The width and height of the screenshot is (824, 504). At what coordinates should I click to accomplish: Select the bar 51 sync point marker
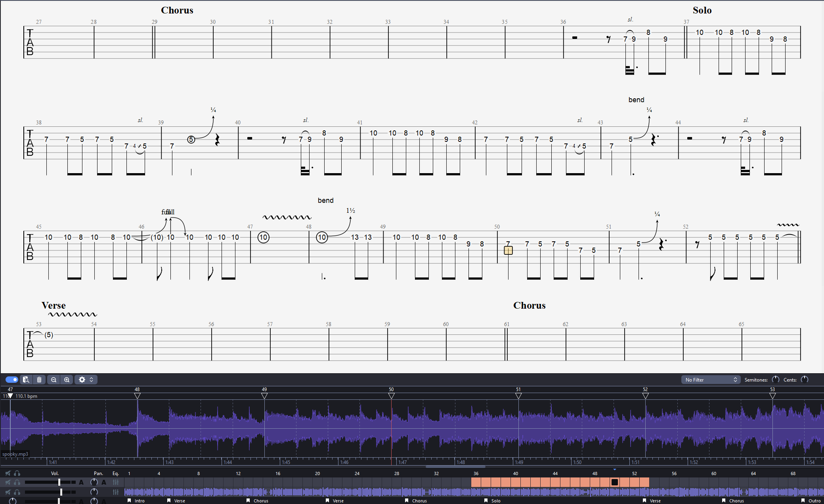coord(518,396)
